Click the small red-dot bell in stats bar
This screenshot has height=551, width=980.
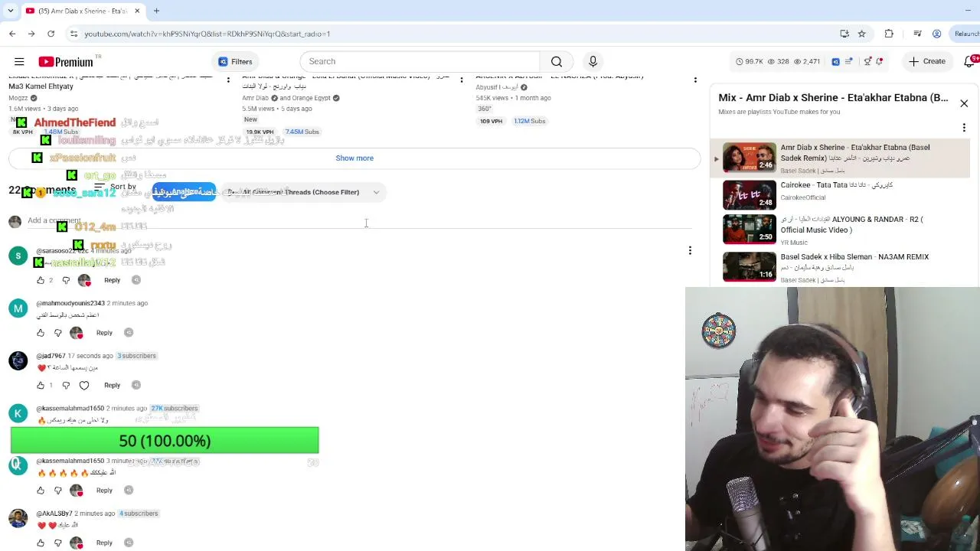click(879, 61)
